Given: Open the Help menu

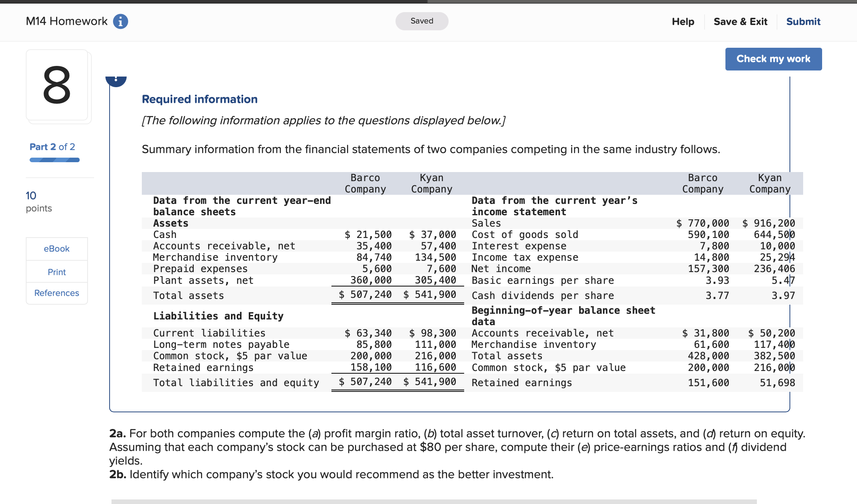Looking at the screenshot, I should coord(683,21).
